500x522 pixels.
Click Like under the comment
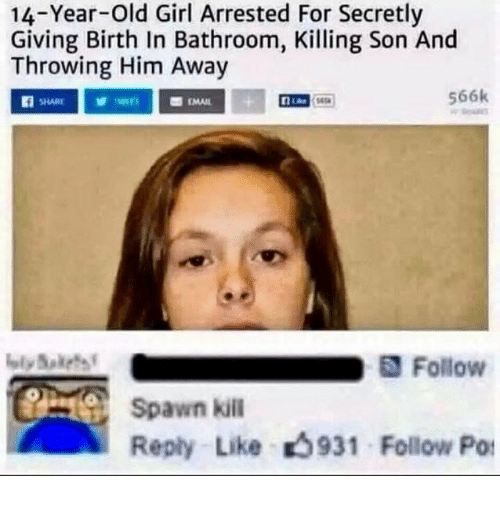pyautogui.click(x=238, y=445)
